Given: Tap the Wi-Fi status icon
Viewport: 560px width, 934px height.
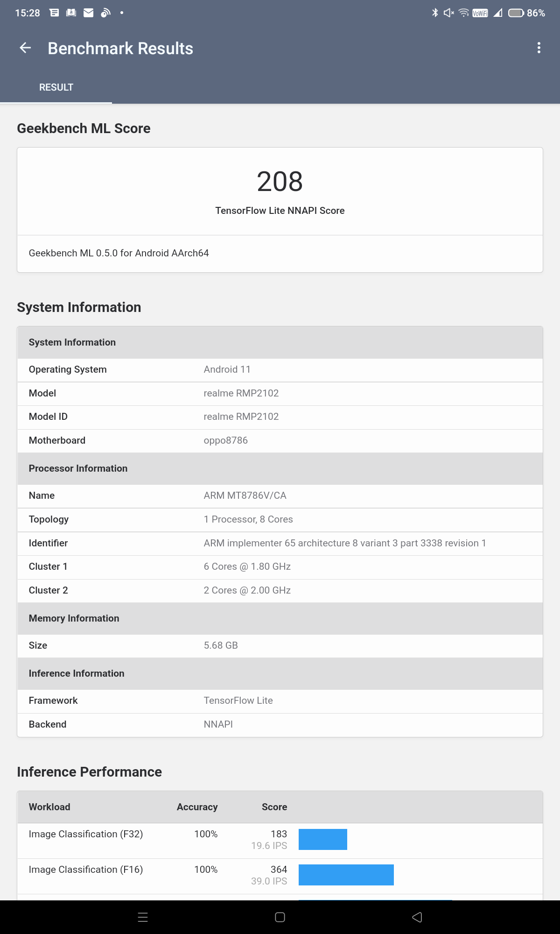Looking at the screenshot, I should click(463, 13).
